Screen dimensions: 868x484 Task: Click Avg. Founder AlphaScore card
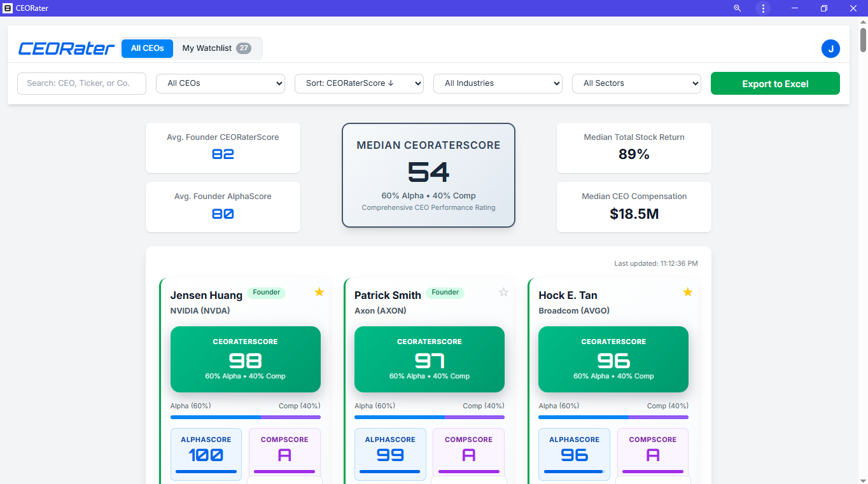(223, 207)
